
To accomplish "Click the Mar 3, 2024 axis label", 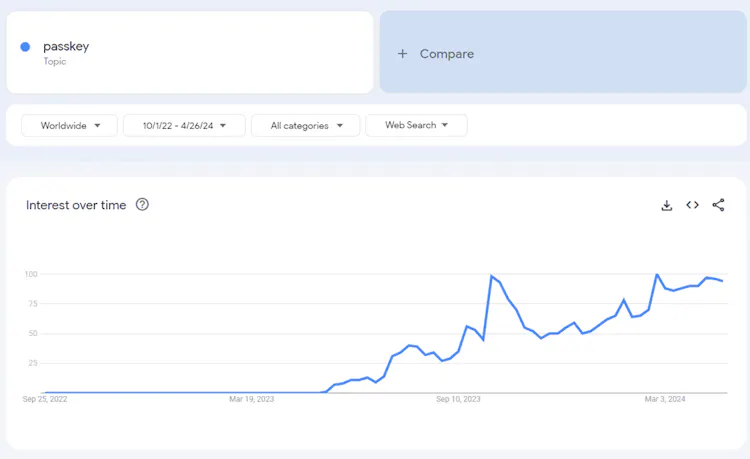I will pyautogui.click(x=664, y=399).
